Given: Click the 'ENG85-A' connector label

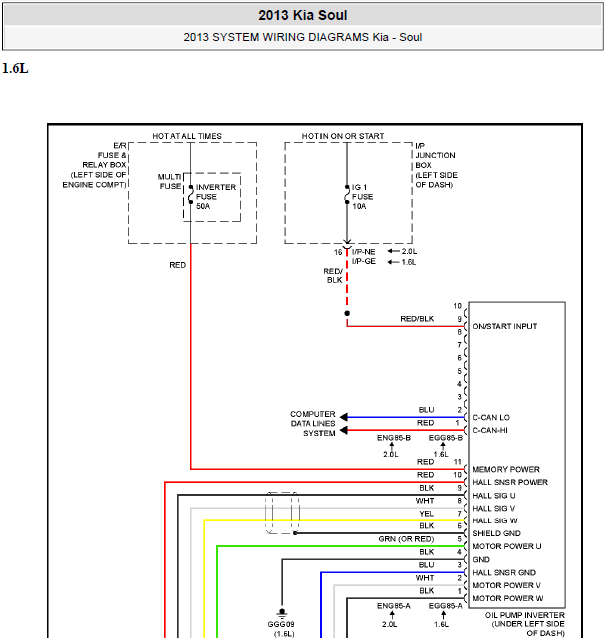Looking at the screenshot, I should pyautogui.click(x=394, y=606).
